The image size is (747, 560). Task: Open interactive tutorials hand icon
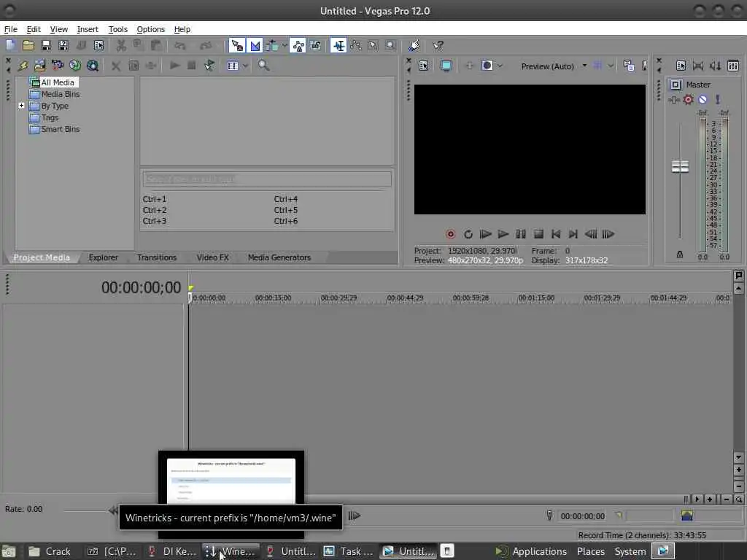pyautogui.click(x=414, y=46)
